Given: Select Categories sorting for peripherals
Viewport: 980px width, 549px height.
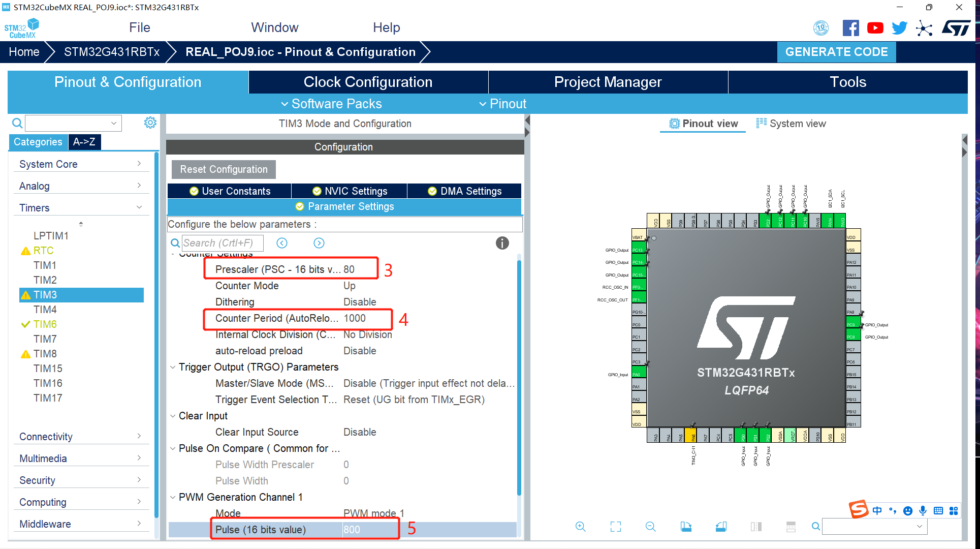Looking at the screenshot, I should pyautogui.click(x=38, y=142).
